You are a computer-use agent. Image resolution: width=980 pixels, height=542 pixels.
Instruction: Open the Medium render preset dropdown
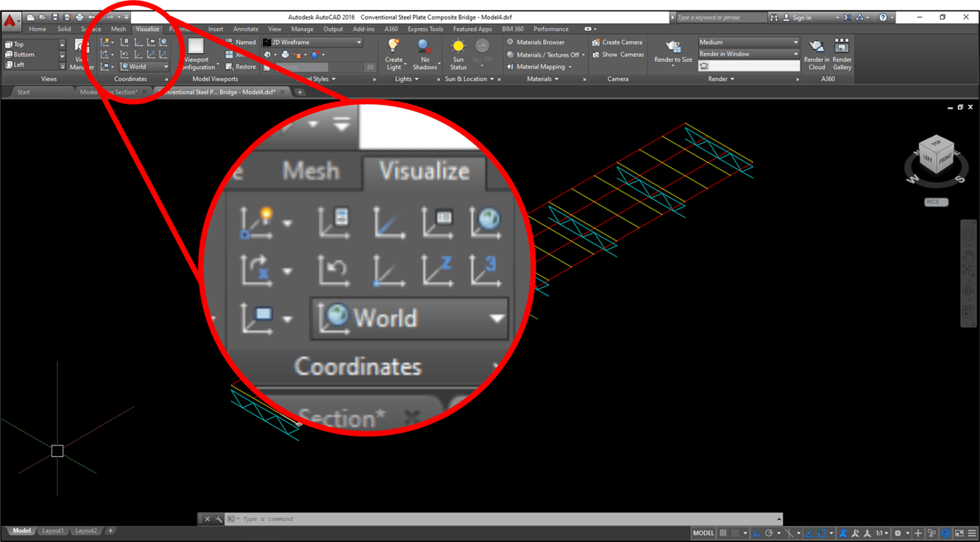pos(797,41)
